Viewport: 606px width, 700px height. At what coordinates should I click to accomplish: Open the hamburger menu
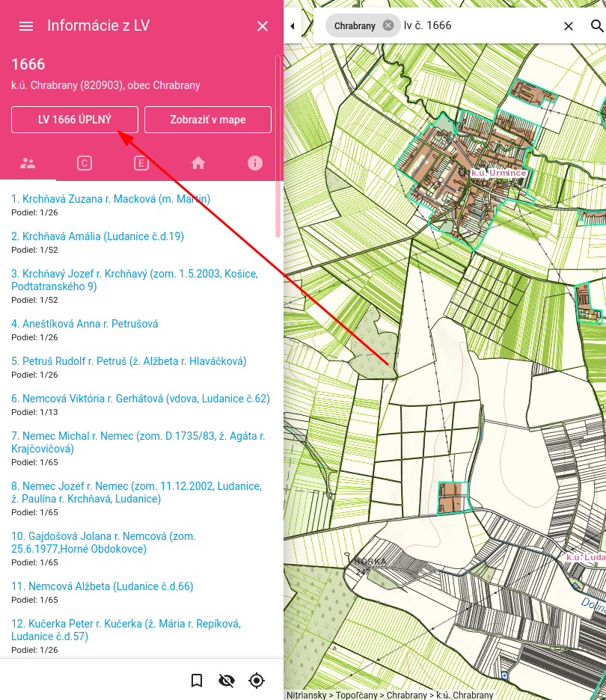26,26
